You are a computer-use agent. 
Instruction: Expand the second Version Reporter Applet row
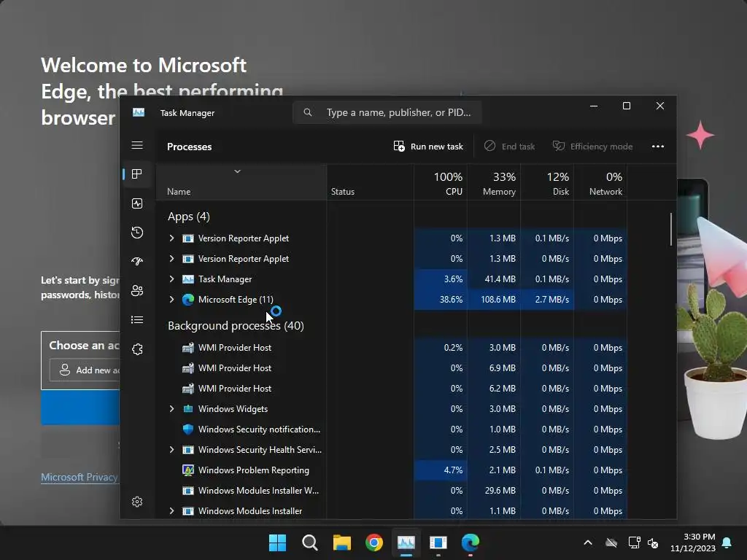(171, 259)
